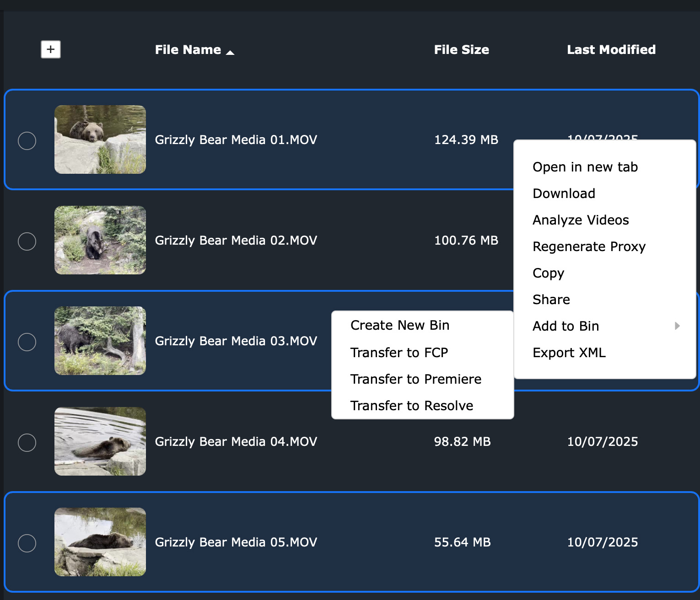Select Transfer to Resolve option

[x=411, y=406]
